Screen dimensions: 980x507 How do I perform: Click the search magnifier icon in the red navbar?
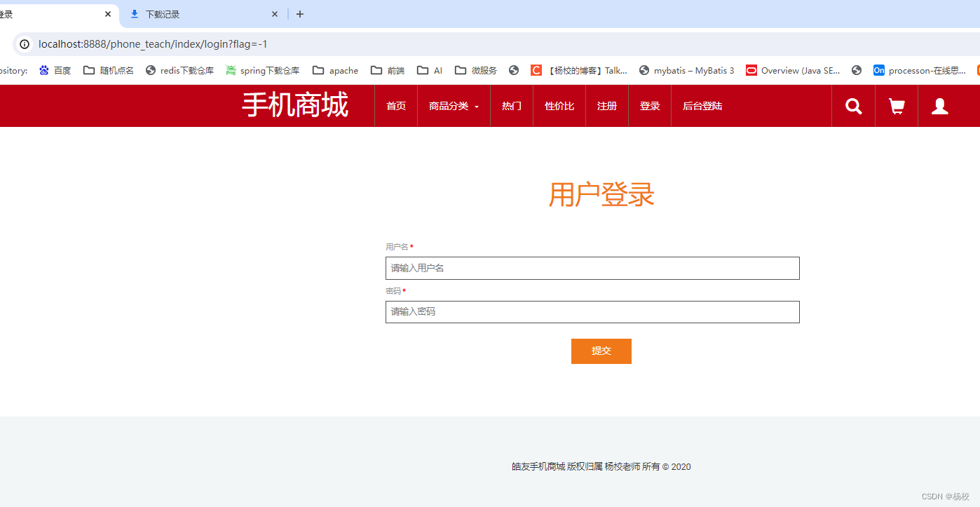853,106
